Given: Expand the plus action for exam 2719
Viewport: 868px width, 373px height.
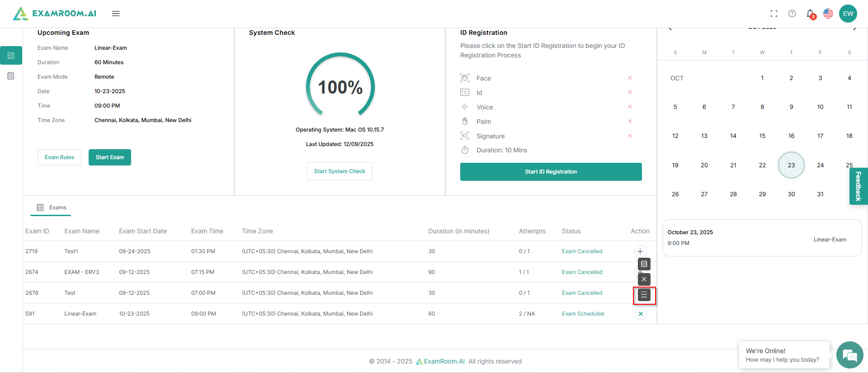Looking at the screenshot, I should coord(640,251).
